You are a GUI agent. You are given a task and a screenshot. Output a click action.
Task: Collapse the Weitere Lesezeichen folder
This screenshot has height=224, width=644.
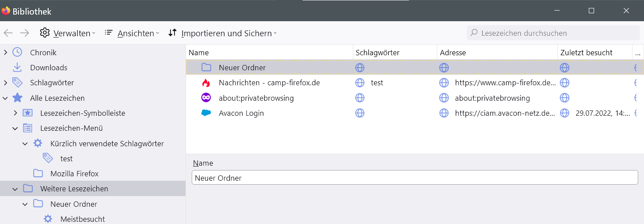coord(15,189)
